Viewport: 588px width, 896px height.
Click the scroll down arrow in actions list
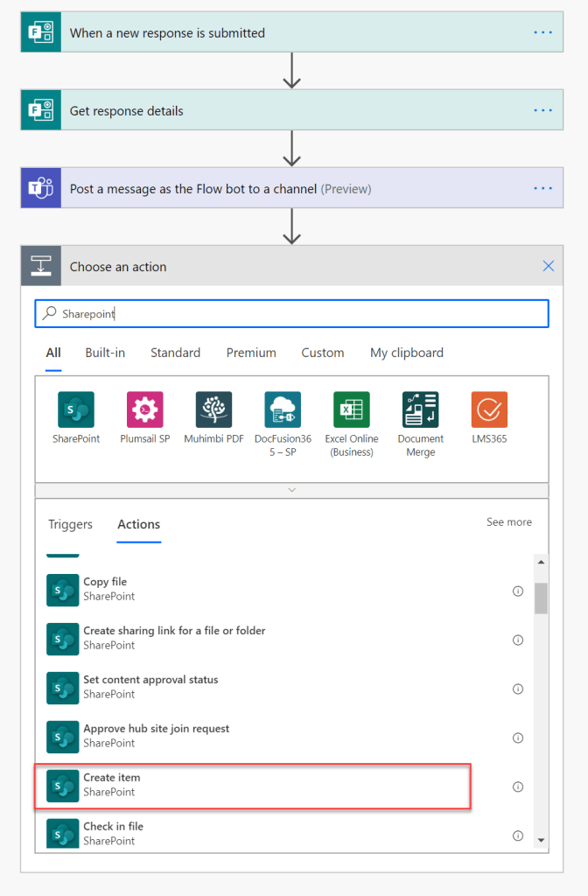tap(541, 840)
